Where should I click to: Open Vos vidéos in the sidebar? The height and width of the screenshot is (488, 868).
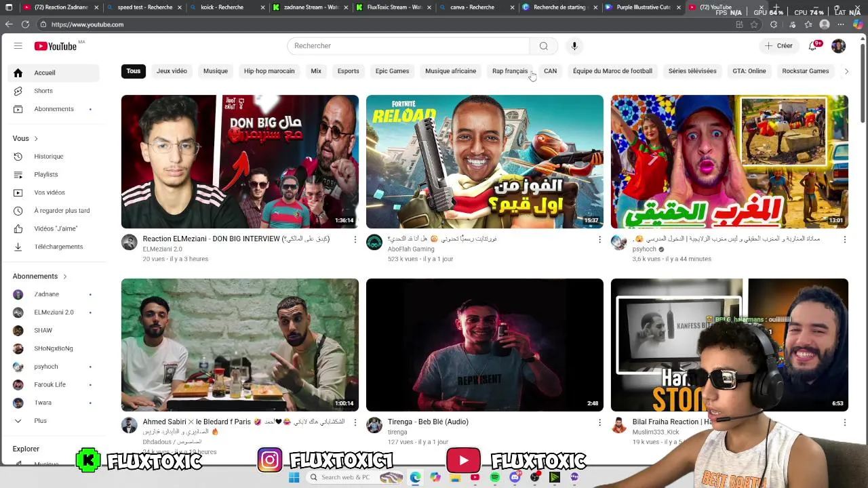pos(54,192)
